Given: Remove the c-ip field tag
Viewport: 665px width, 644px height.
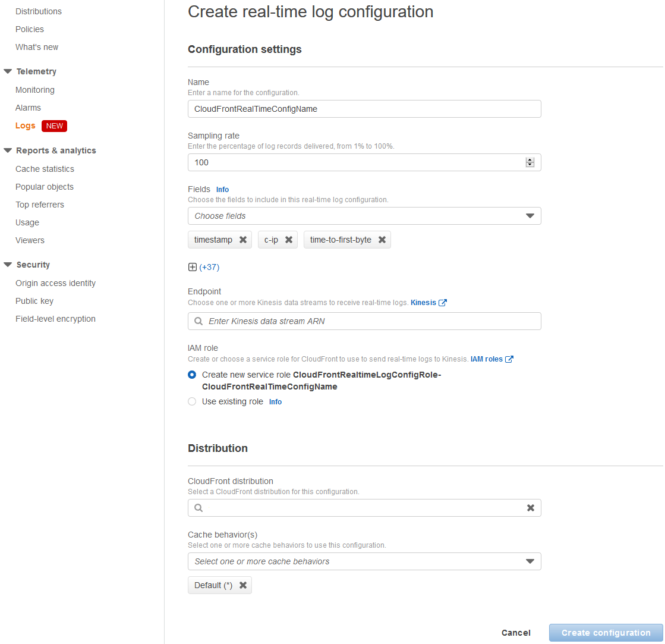Looking at the screenshot, I should tap(289, 240).
